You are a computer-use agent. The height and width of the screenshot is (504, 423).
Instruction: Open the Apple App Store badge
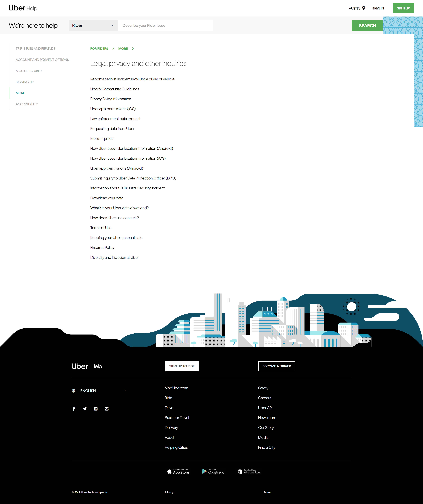pyautogui.click(x=178, y=471)
